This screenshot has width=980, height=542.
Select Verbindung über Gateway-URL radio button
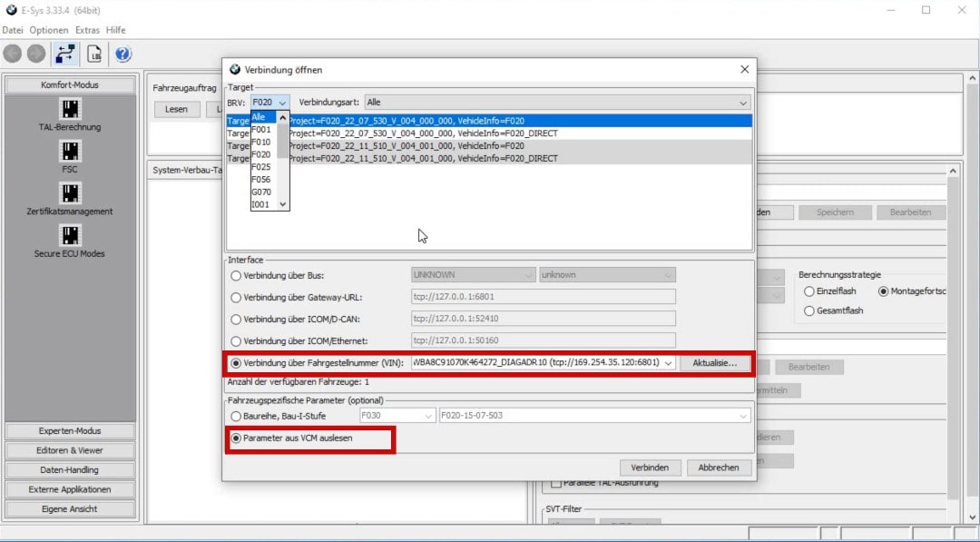[x=237, y=297]
